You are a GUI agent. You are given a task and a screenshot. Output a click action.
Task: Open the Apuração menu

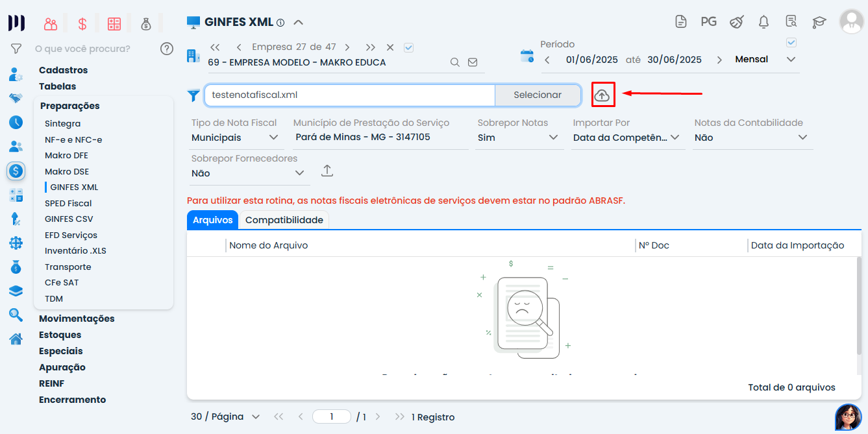62,367
